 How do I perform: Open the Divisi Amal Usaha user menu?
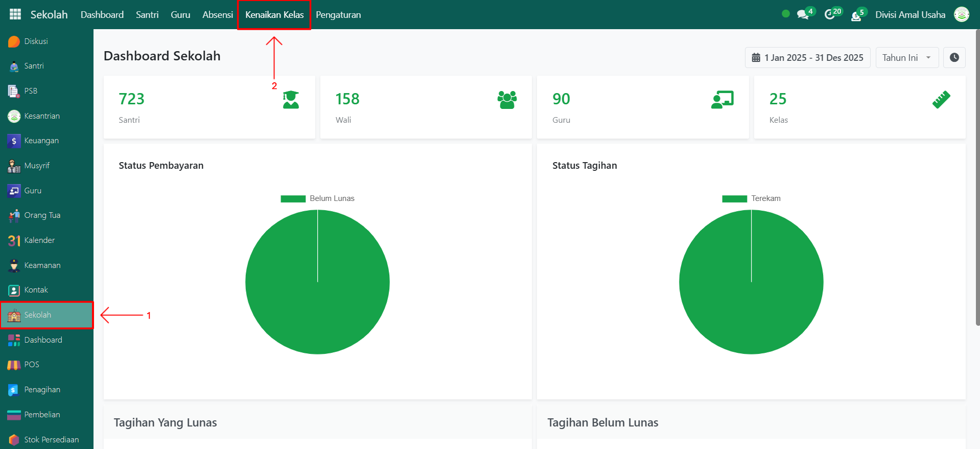910,15
